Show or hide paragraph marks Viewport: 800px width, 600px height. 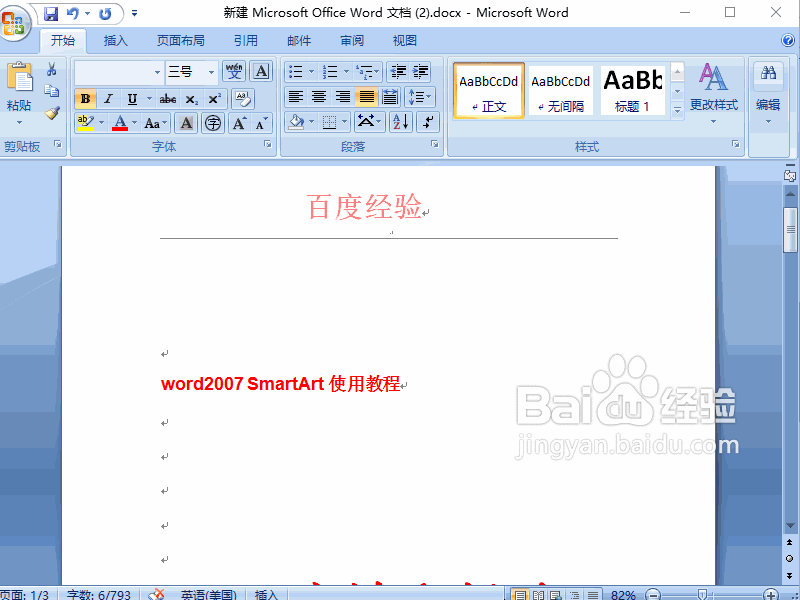click(428, 122)
